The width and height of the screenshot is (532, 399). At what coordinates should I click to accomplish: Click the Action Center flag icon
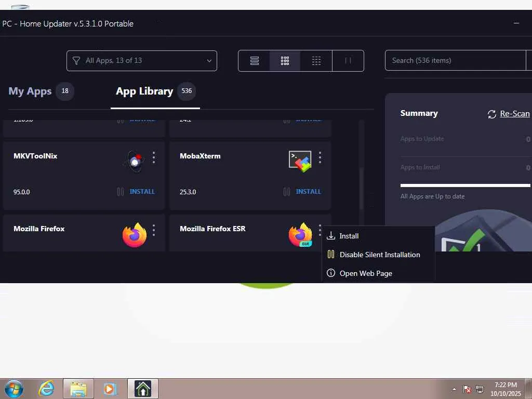point(467,389)
